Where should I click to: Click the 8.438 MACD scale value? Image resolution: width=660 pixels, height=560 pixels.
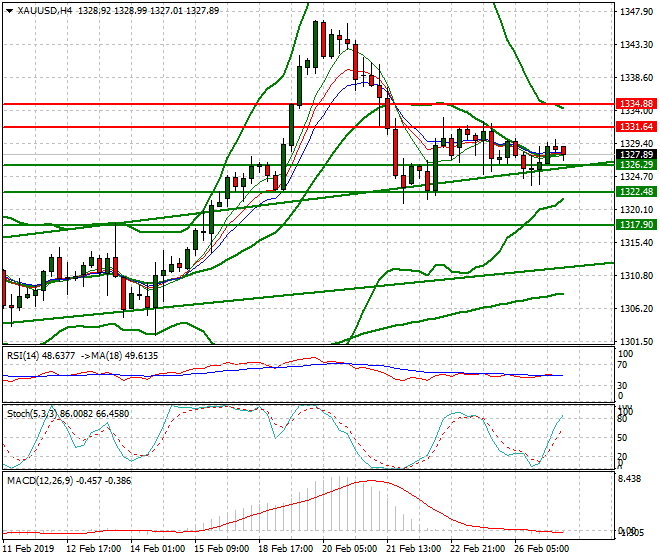[630, 479]
